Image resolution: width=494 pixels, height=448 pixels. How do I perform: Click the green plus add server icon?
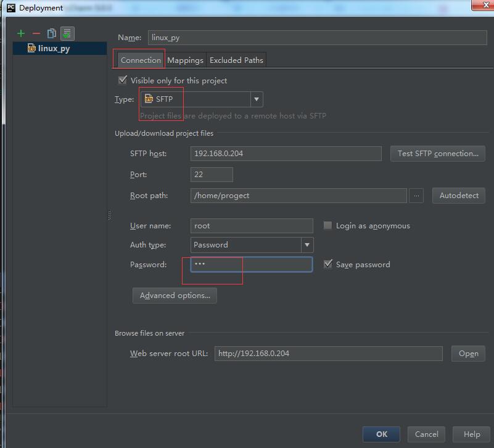(x=21, y=33)
